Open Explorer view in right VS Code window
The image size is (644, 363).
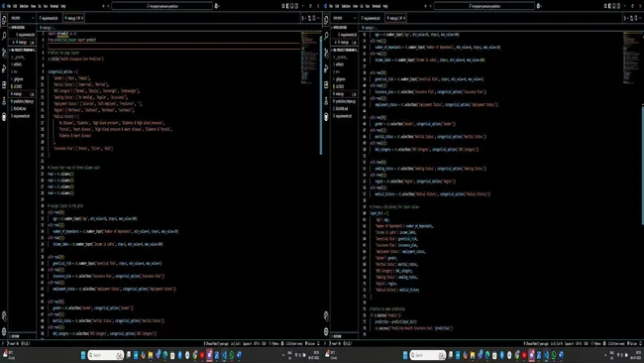click(x=326, y=19)
